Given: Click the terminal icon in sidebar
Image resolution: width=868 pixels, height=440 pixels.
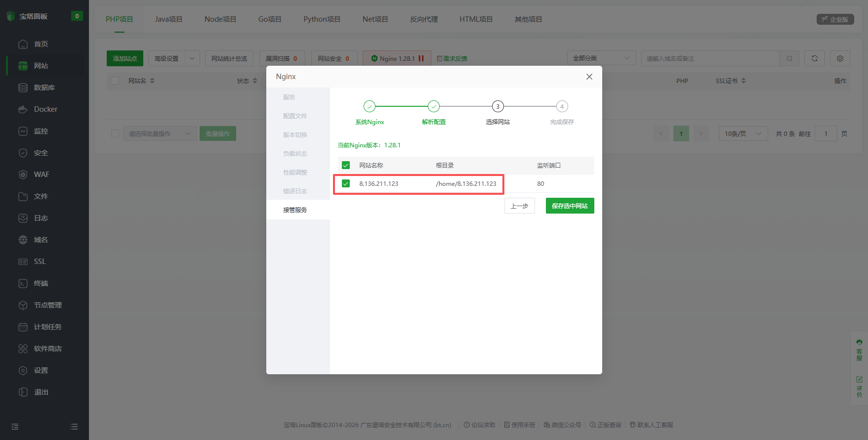Looking at the screenshot, I should 23,283.
